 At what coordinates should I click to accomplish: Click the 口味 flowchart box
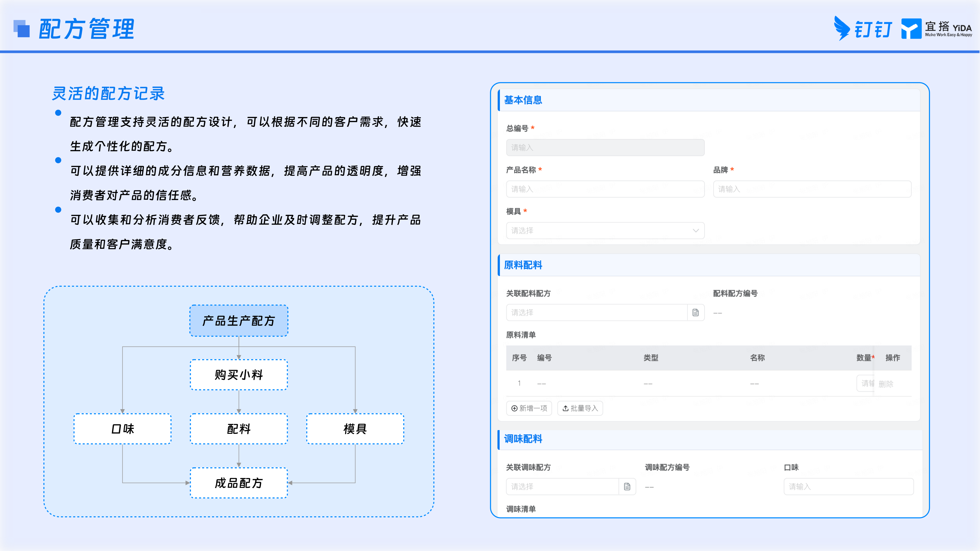point(122,429)
